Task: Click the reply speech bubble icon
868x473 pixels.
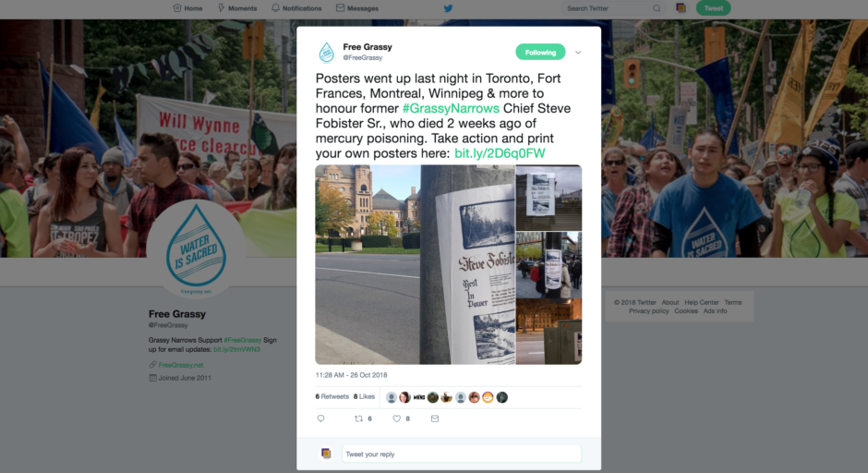Action: point(320,418)
